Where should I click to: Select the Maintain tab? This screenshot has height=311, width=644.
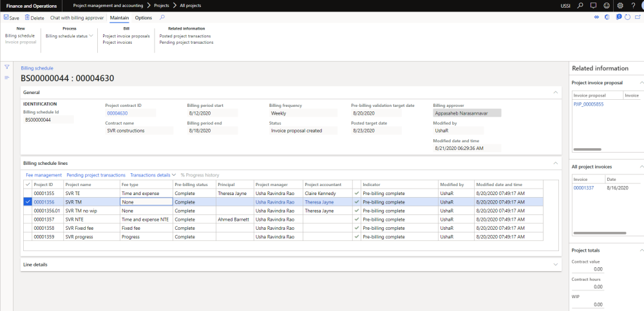click(x=118, y=18)
